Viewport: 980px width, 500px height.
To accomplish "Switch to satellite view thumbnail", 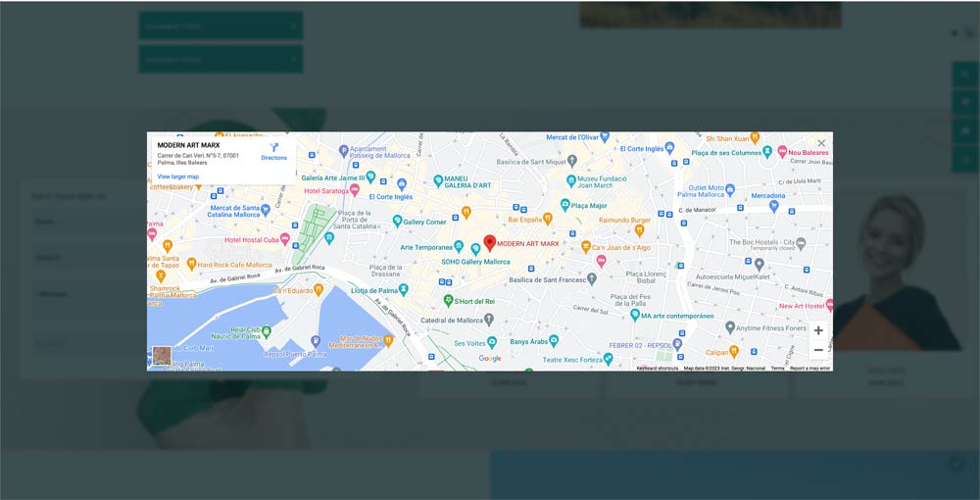I will click(x=162, y=356).
